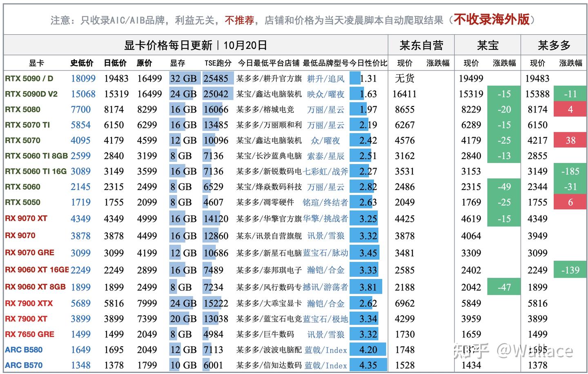Select the RX 7900 XTX row label
The width and height of the screenshot is (588, 374).
29,303
